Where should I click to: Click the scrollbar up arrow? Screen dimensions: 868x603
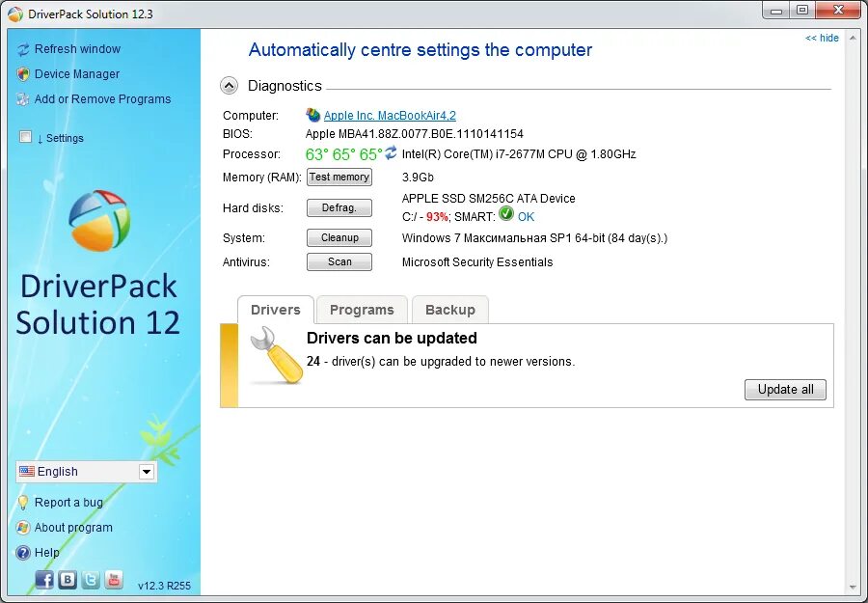(x=854, y=39)
